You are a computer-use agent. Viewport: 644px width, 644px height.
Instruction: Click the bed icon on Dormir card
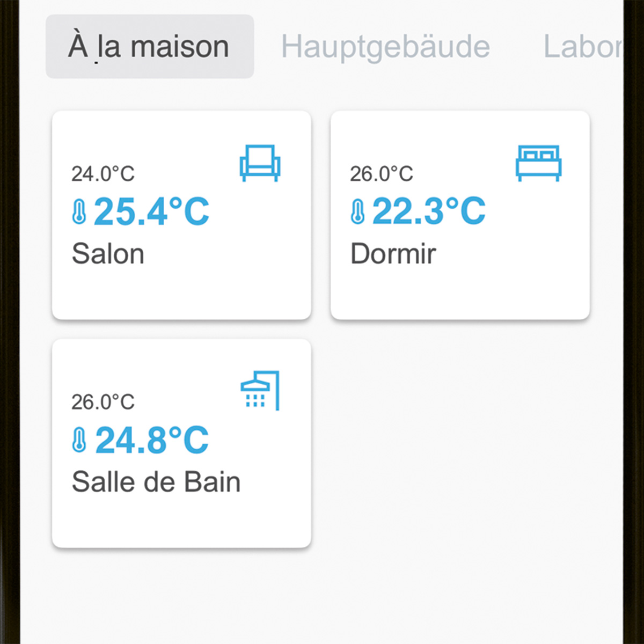[539, 163]
